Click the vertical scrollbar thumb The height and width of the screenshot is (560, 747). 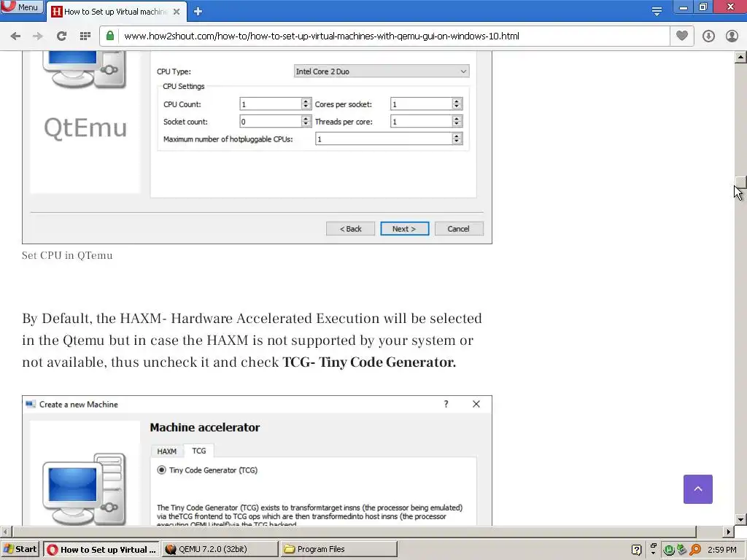[740, 182]
